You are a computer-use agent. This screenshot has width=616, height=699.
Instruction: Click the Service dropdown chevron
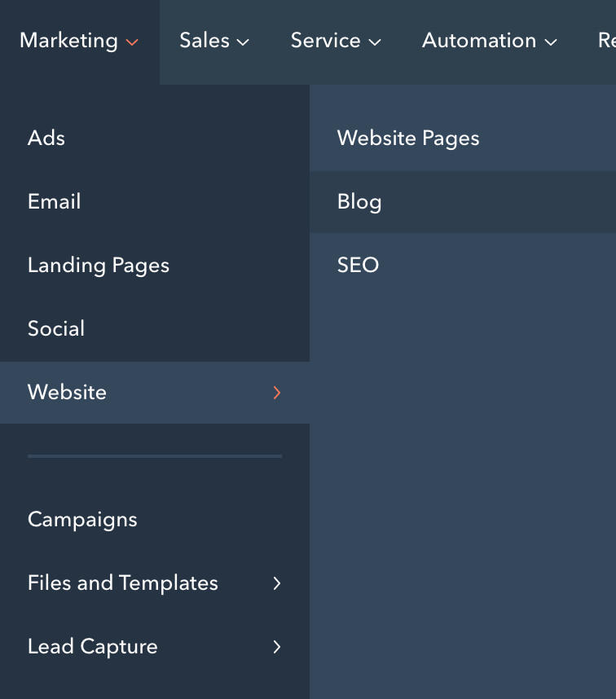point(374,43)
